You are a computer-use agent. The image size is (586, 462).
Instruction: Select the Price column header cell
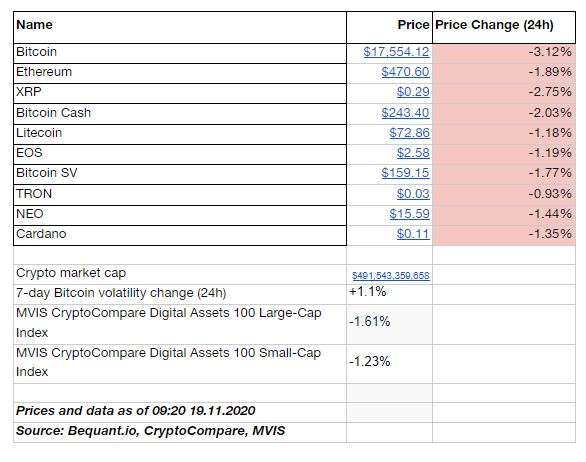point(389,27)
